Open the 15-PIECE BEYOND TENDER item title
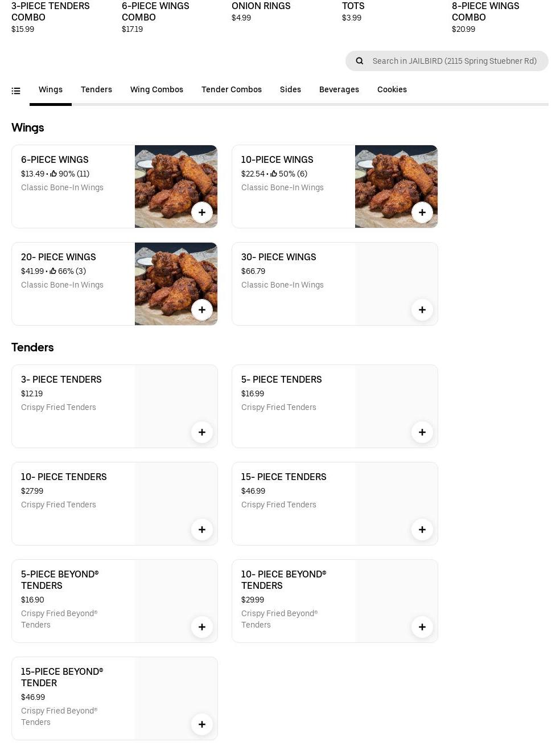The height and width of the screenshot is (746, 560). click(62, 677)
